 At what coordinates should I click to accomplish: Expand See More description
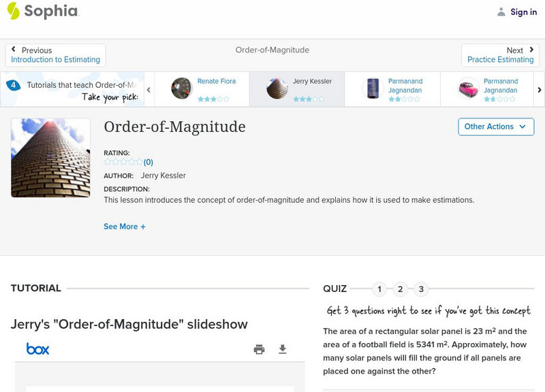pyautogui.click(x=125, y=227)
